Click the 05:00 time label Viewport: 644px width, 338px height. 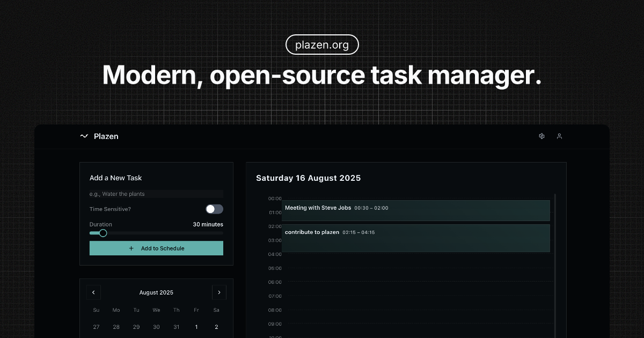(275, 268)
